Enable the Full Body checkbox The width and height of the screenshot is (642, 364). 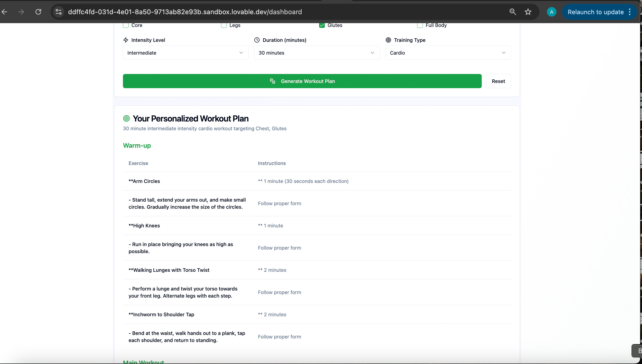point(420,25)
